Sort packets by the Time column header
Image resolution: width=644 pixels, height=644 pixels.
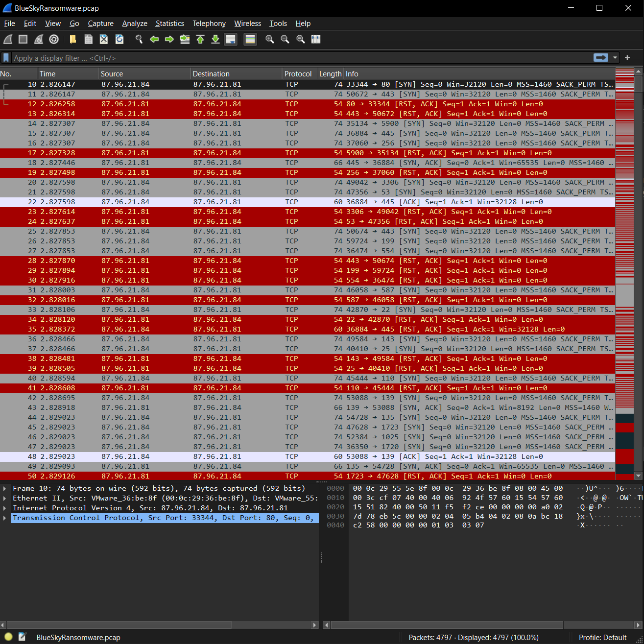(x=69, y=74)
